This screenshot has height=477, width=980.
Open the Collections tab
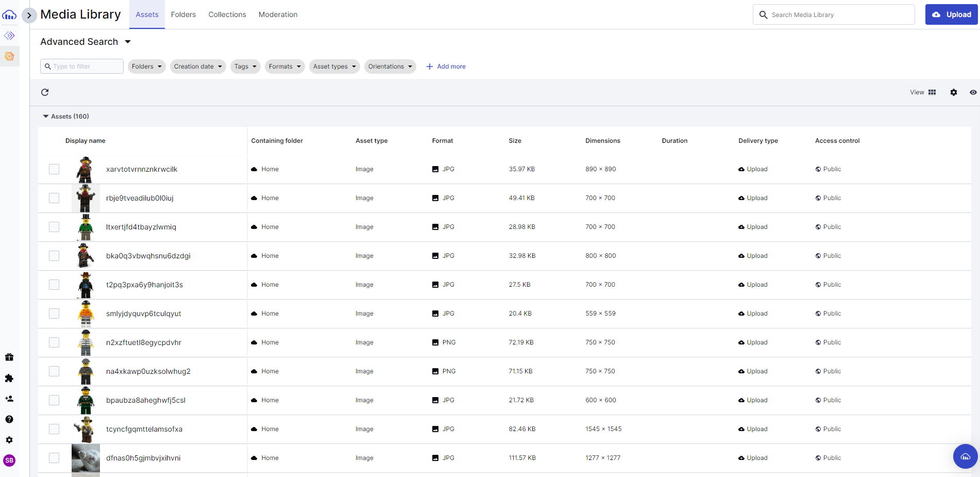pos(227,14)
